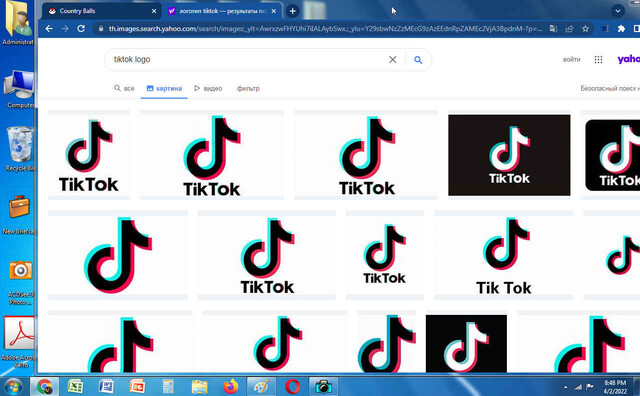
Task: Bookmark this page with the star icon
Action: (x=585, y=29)
